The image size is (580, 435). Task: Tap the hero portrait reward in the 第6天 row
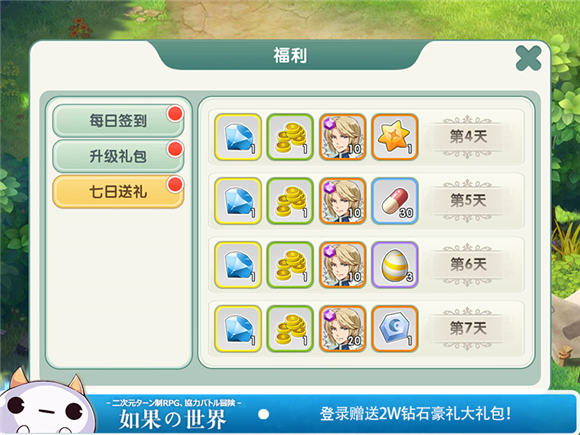point(343,265)
